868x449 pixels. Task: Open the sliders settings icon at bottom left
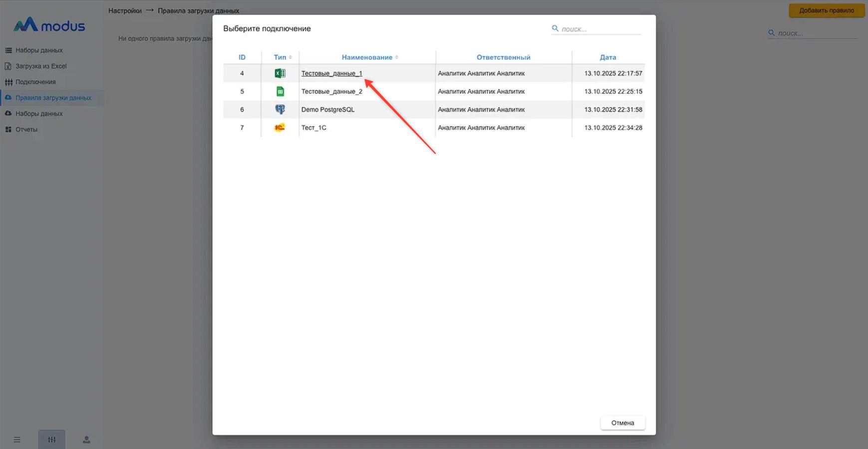[52, 440]
